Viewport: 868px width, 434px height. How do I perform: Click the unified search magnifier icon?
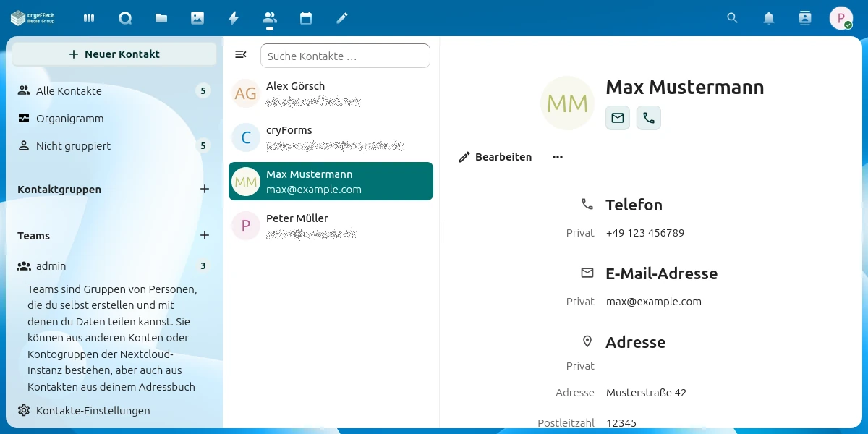[733, 18]
